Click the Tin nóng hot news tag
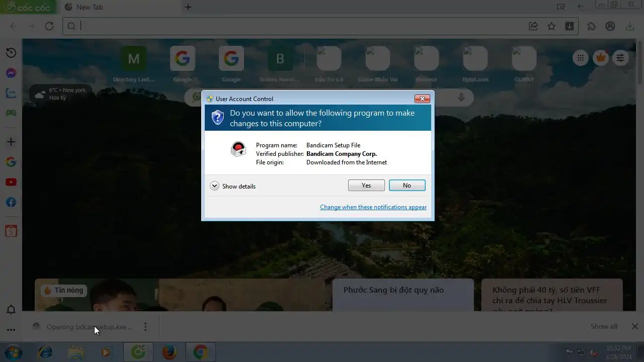Image resolution: width=644 pixels, height=362 pixels. point(63,290)
